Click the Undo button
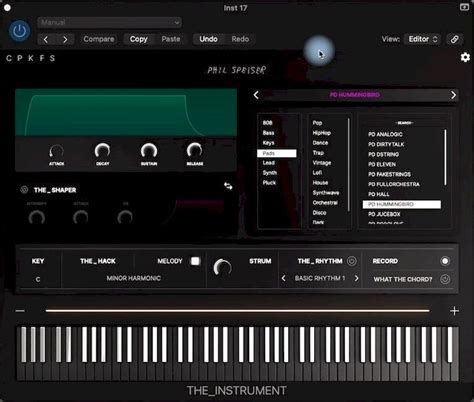Viewport: 474px width, 402px height. pyautogui.click(x=208, y=39)
